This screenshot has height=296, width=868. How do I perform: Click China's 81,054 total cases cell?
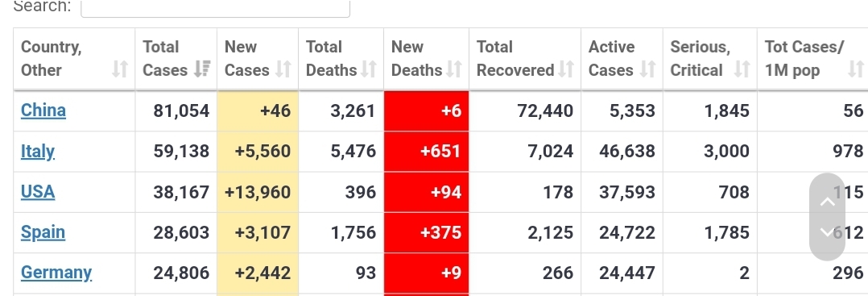click(176, 110)
